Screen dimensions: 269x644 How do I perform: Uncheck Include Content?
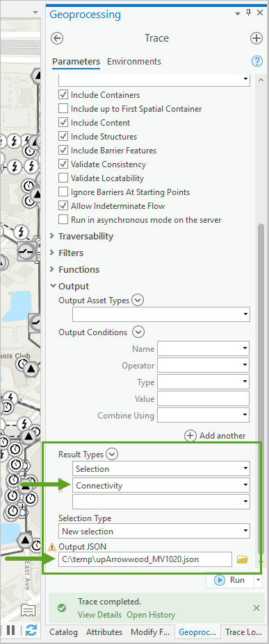click(63, 123)
